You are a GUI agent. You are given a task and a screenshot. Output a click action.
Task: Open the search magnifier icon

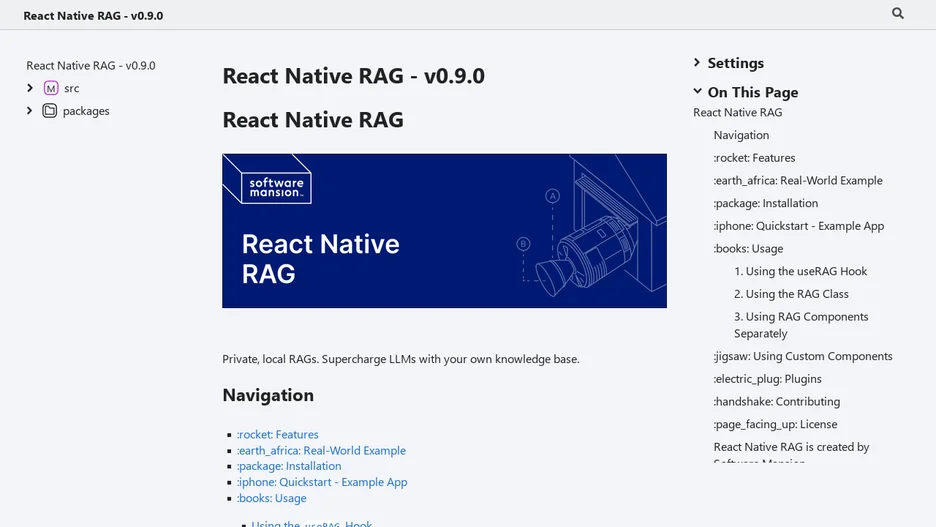tap(897, 13)
